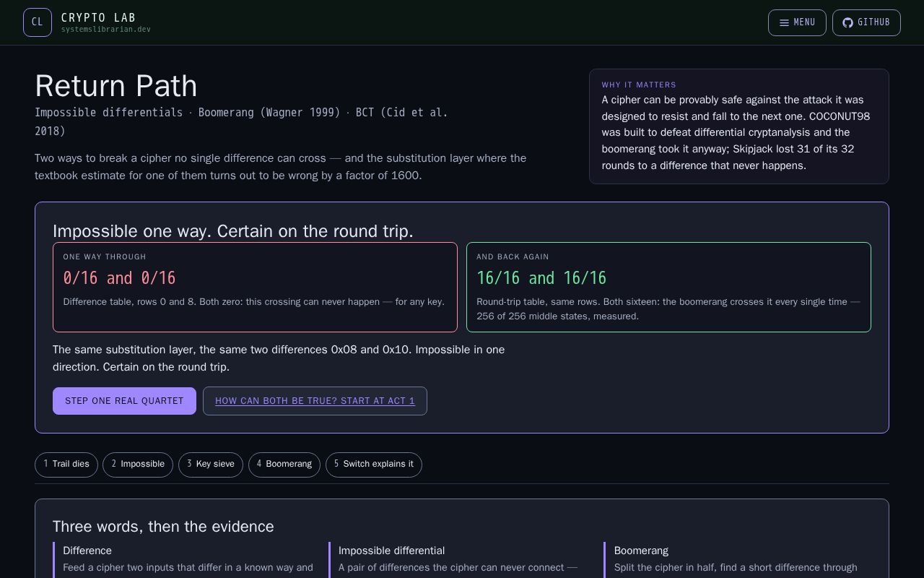924x578 pixels.
Task: Go to step 1 Trail dies
Action: (66, 464)
